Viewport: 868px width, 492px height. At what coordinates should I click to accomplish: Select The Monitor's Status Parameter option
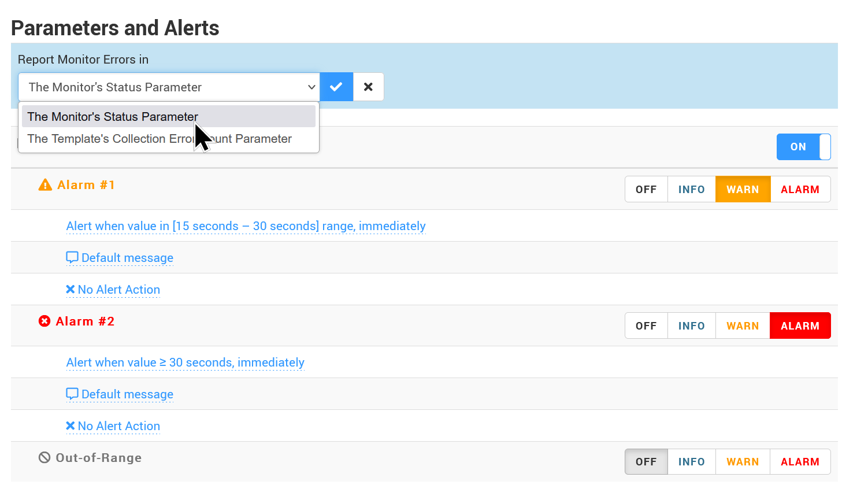click(x=113, y=117)
